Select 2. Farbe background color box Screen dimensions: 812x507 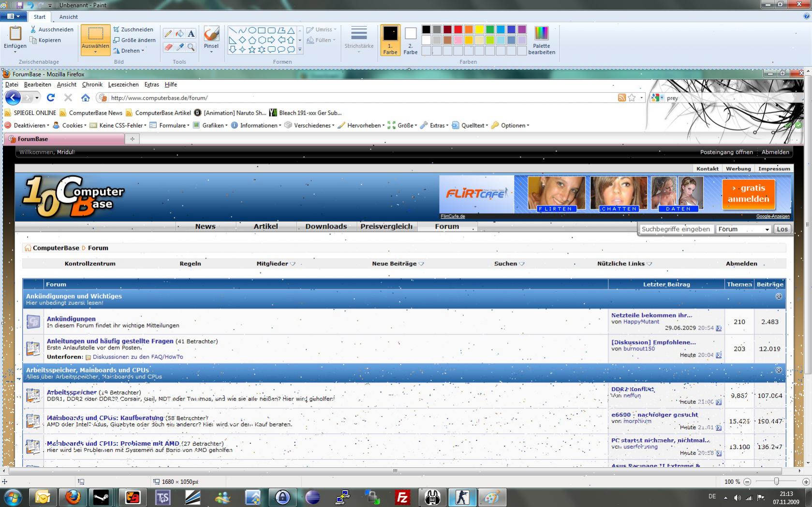411,40
